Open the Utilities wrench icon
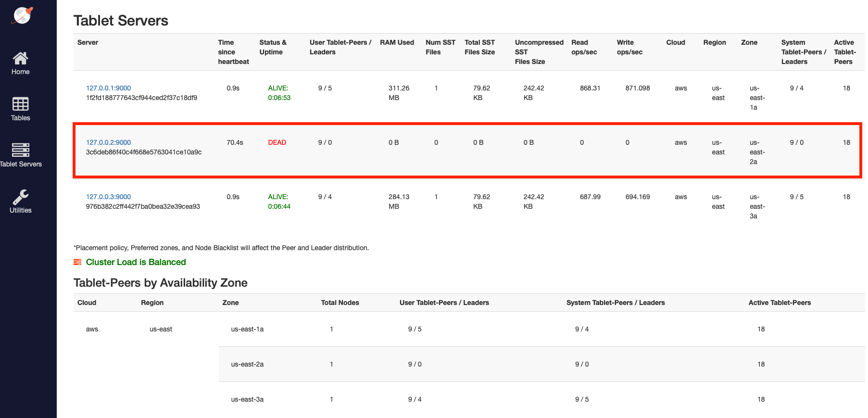This screenshot has height=418, width=868. click(x=20, y=196)
